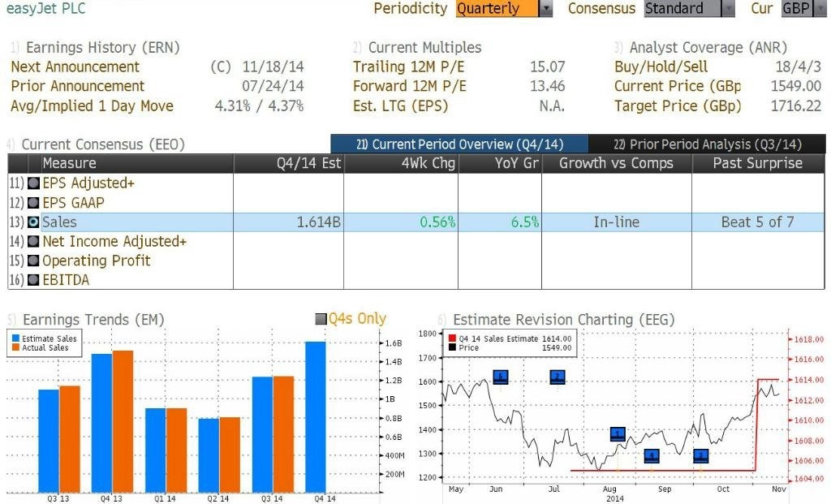The image size is (831, 504).
Task: Select the EBITDA measure radio button
Action: tap(33, 280)
